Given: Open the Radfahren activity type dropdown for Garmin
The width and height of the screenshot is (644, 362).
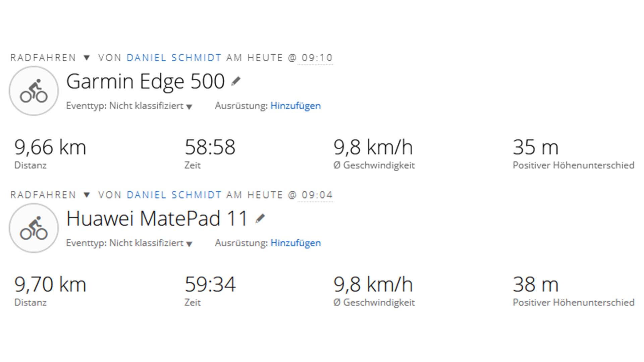Looking at the screenshot, I should [x=87, y=58].
